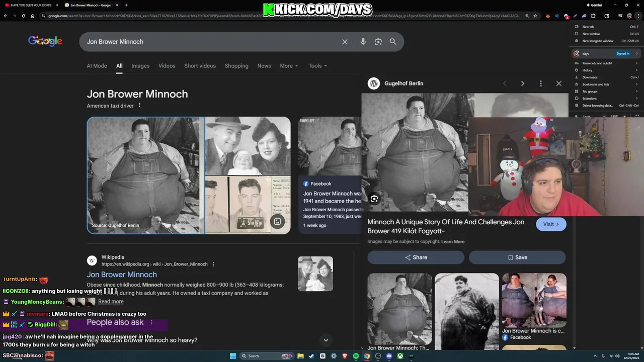Image resolution: width=644 pixels, height=362 pixels.
Task: Expand the Tools dropdown
Action: click(317, 66)
